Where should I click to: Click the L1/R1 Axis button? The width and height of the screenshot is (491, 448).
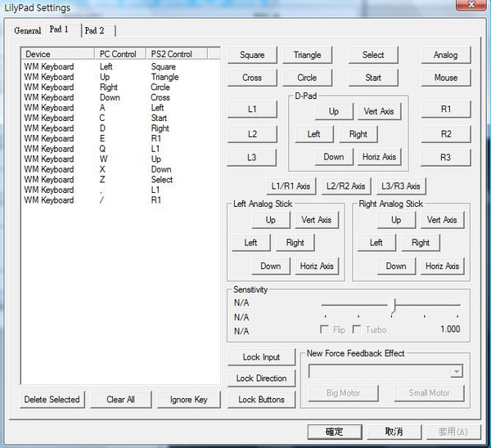(x=291, y=186)
